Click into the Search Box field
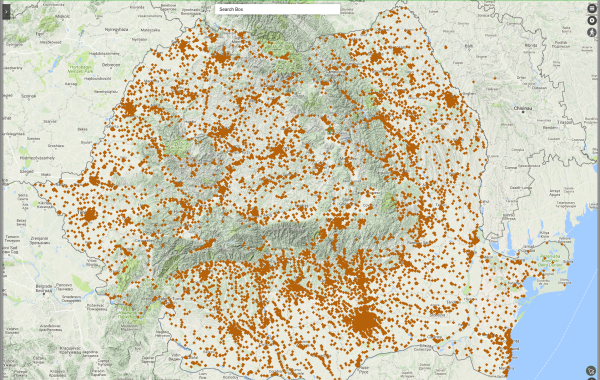This screenshot has height=380, width=600. coord(277,9)
